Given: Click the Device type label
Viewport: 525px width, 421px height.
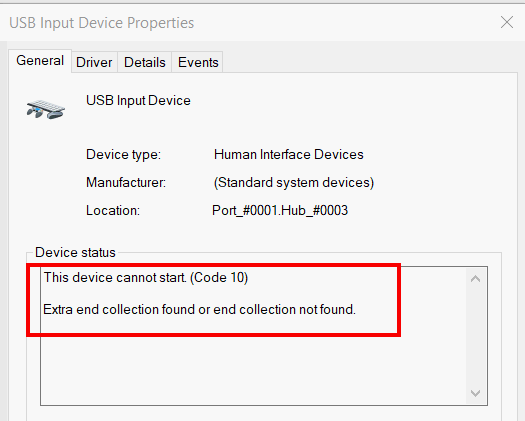Looking at the screenshot, I should click(x=124, y=155).
